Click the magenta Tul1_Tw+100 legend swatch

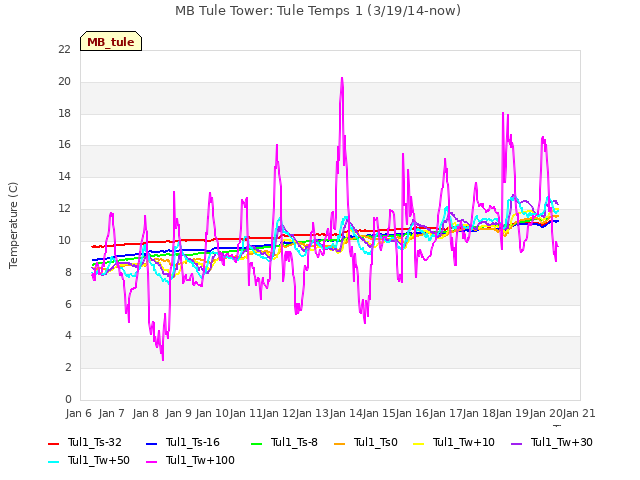coord(151,461)
